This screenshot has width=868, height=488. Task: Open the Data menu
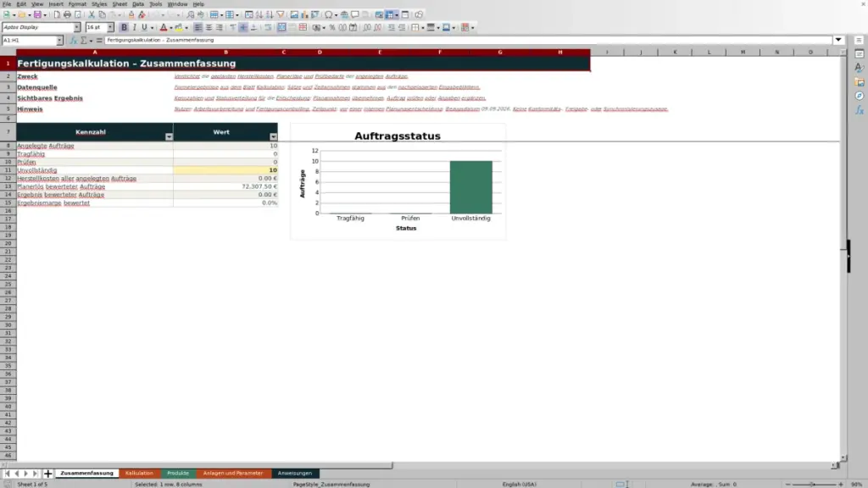pyautogui.click(x=138, y=4)
